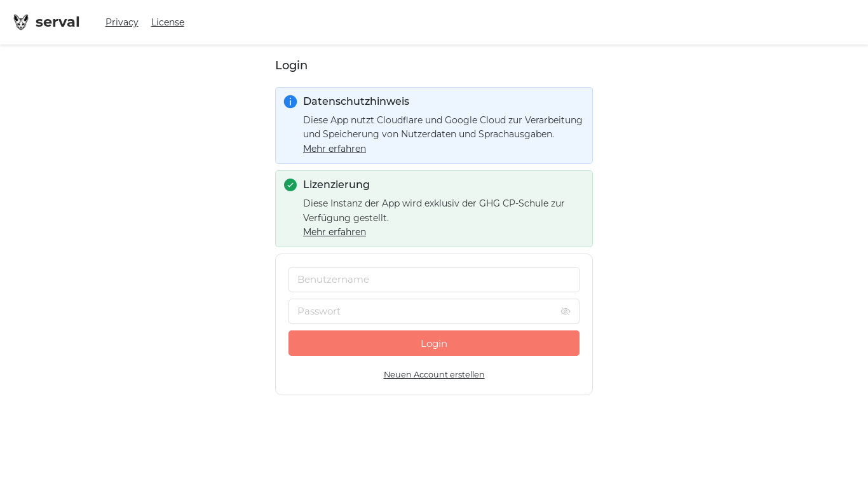Toggle password visibility eye icon

pyautogui.click(x=566, y=311)
